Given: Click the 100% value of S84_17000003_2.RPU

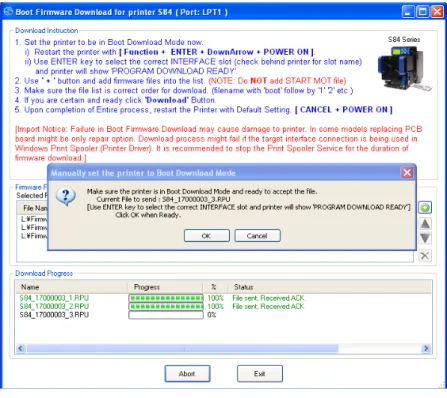Looking at the screenshot, I should click(215, 306).
